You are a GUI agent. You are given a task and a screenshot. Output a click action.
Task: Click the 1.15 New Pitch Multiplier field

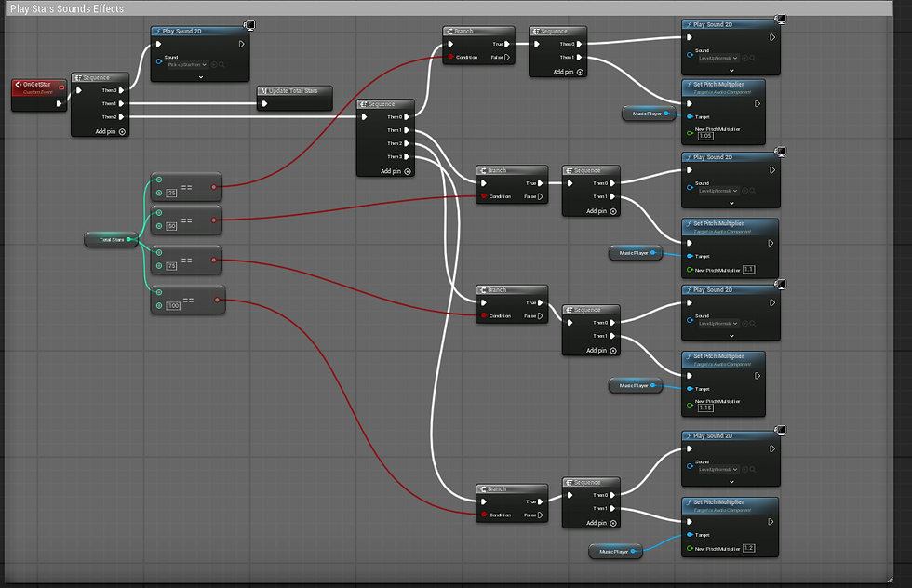[705, 408]
